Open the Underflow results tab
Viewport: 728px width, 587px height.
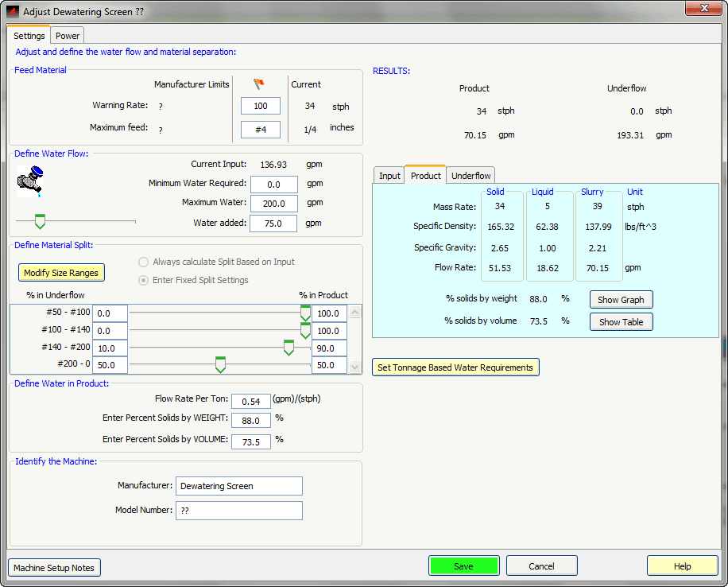471,176
